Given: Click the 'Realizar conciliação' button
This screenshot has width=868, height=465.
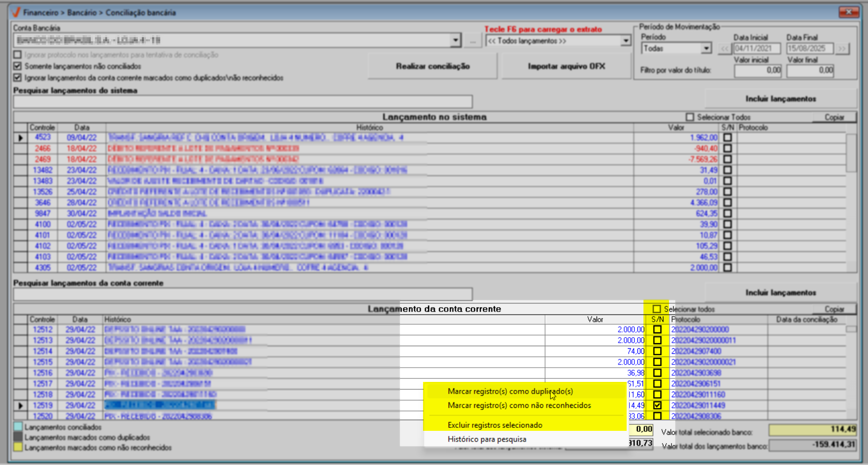Looking at the screenshot, I should click(433, 66).
